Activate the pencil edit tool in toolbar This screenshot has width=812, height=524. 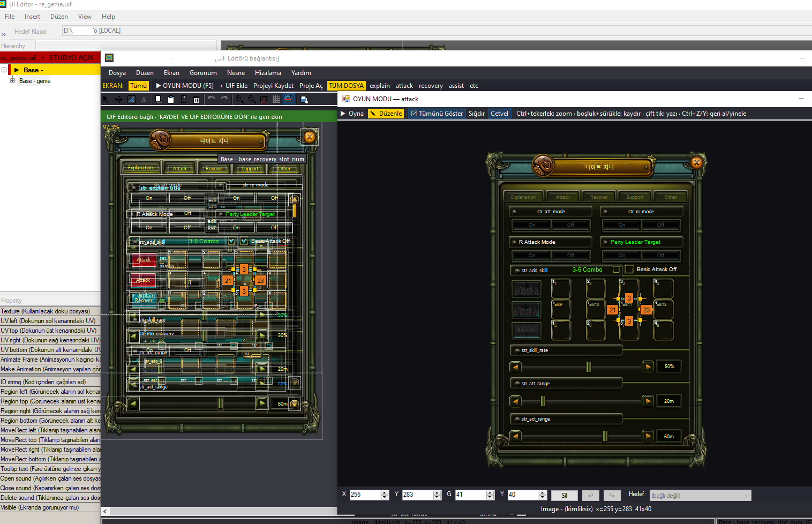click(131, 99)
